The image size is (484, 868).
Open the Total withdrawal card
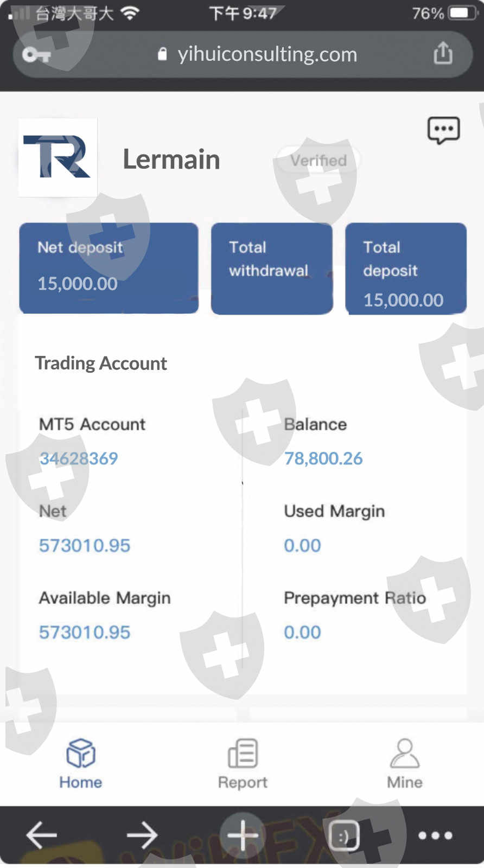click(x=271, y=268)
